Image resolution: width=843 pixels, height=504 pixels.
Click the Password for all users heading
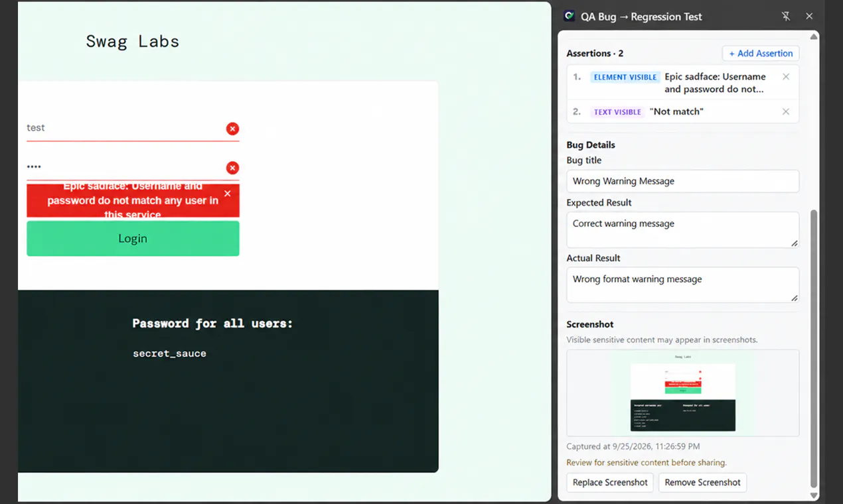click(x=212, y=324)
